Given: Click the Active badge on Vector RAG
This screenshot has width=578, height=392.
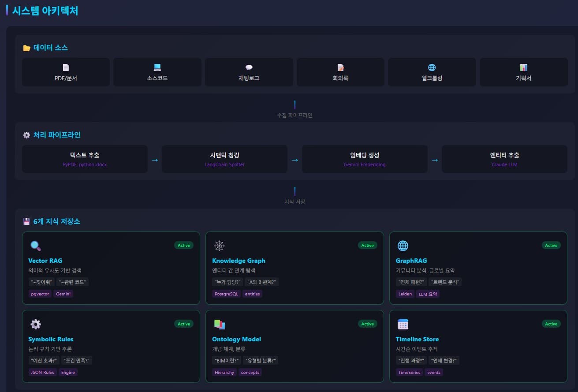Looking at the screenshot, I should pos(184,246).
